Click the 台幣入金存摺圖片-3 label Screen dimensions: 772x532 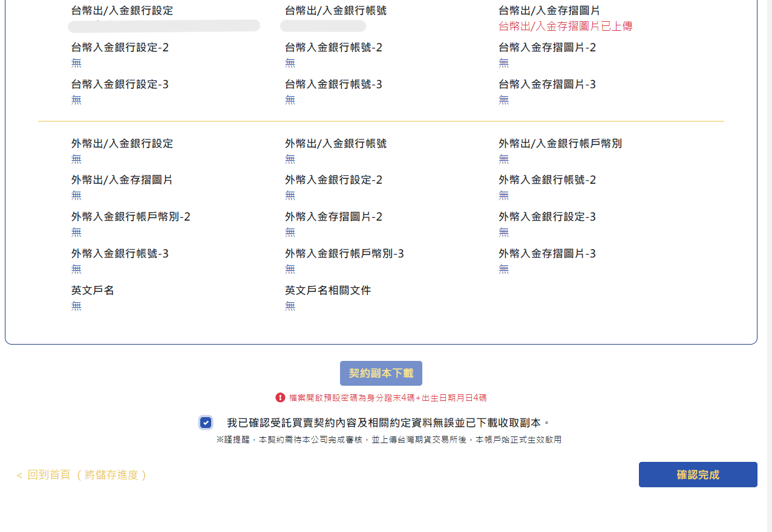(x=547, y=85)
